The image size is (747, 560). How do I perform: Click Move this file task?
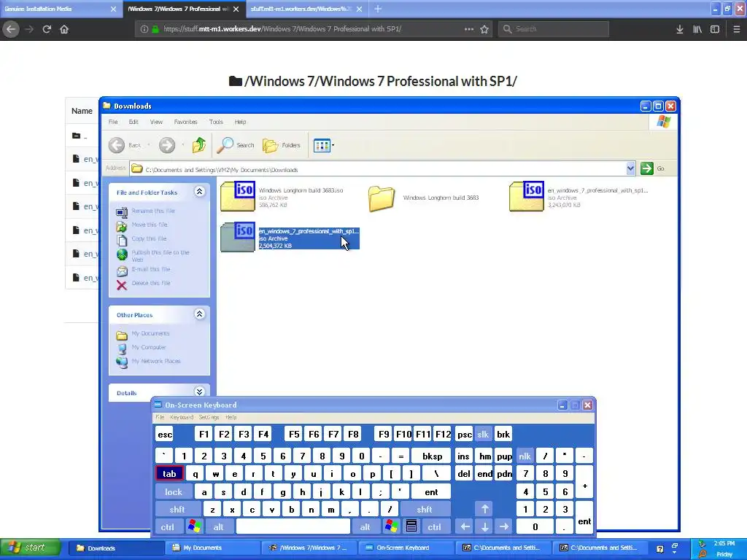coord(150,225)
